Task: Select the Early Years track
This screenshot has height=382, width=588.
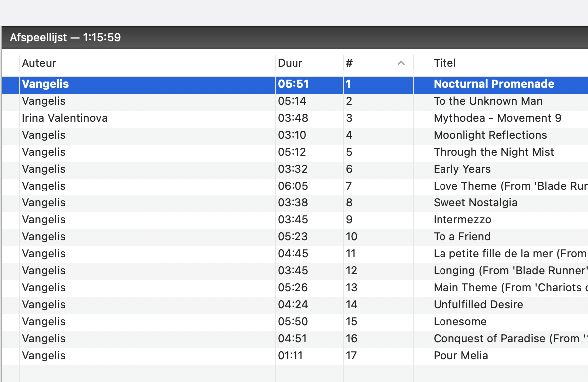Action: [462, 169]
